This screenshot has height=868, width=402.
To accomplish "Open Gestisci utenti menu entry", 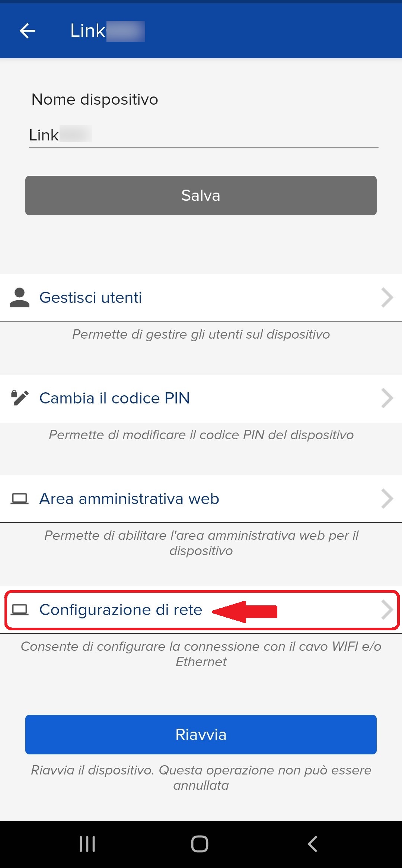I will click(x=201, y=298).
